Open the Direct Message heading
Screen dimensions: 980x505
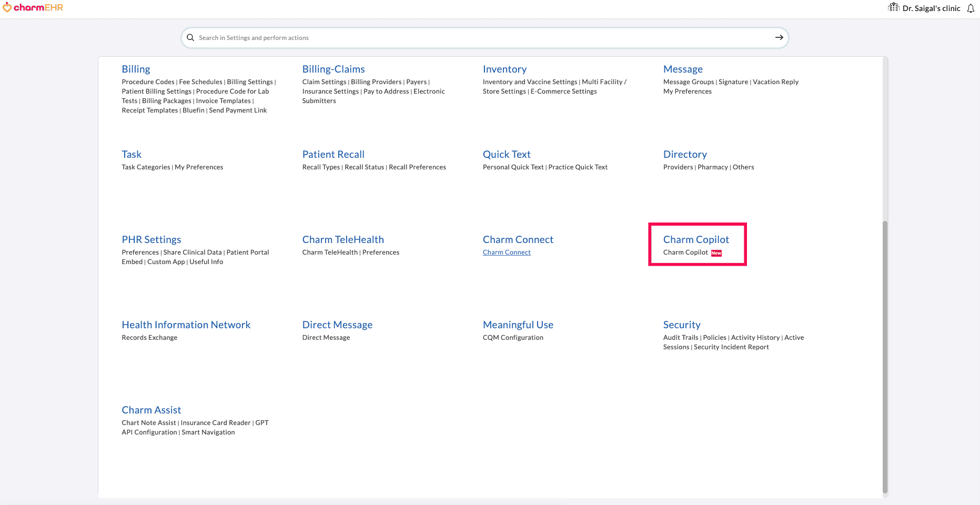(337, 325)
